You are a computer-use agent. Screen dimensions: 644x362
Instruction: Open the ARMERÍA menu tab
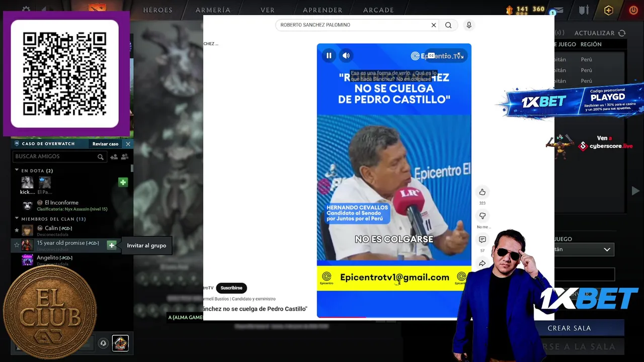[213, 10]
